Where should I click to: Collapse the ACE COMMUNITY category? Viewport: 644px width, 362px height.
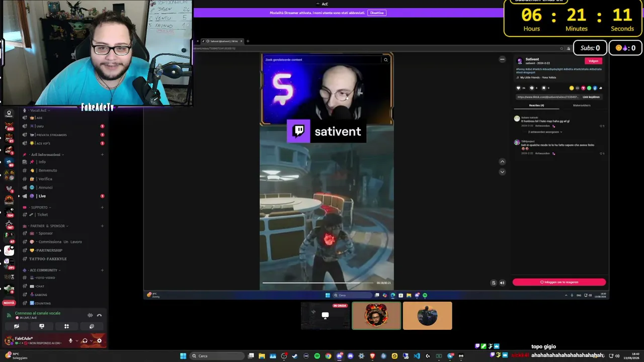point(41,270)
